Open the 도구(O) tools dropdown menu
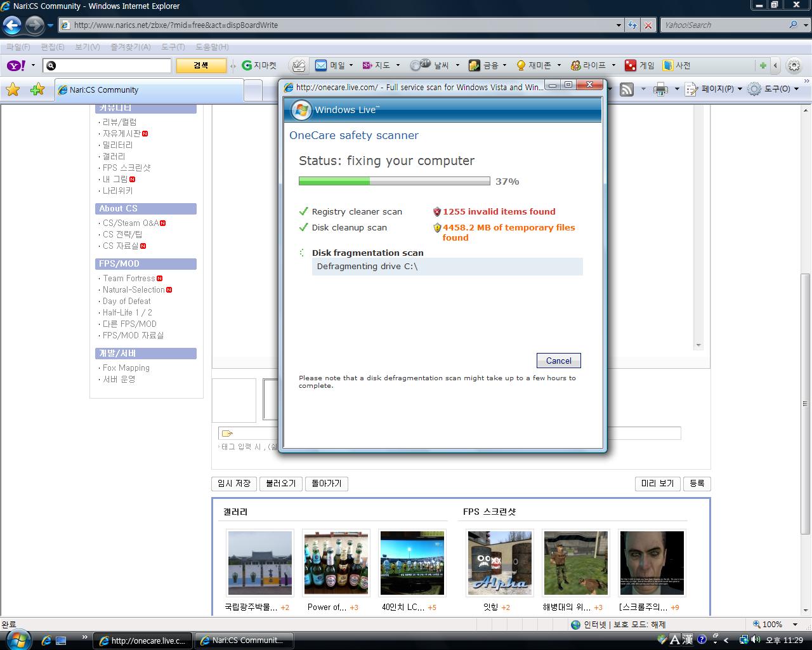 click(x=773, y=90)
